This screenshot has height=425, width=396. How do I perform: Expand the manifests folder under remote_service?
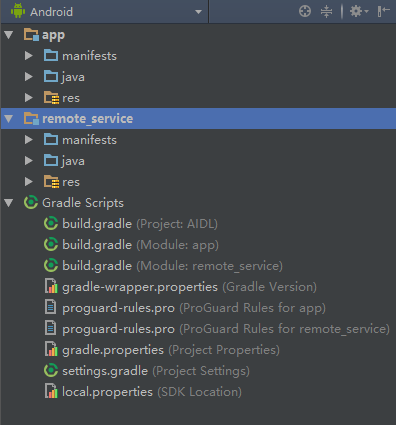[x=29, y=140]
